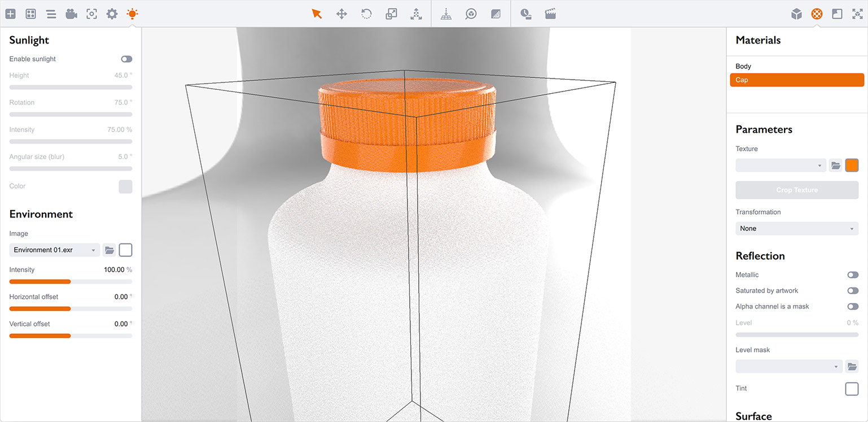The width and height of the screenshot is (868, 422).
Task: Open the Environment 01.exr image dropdown
Action: tap(55, 250)
